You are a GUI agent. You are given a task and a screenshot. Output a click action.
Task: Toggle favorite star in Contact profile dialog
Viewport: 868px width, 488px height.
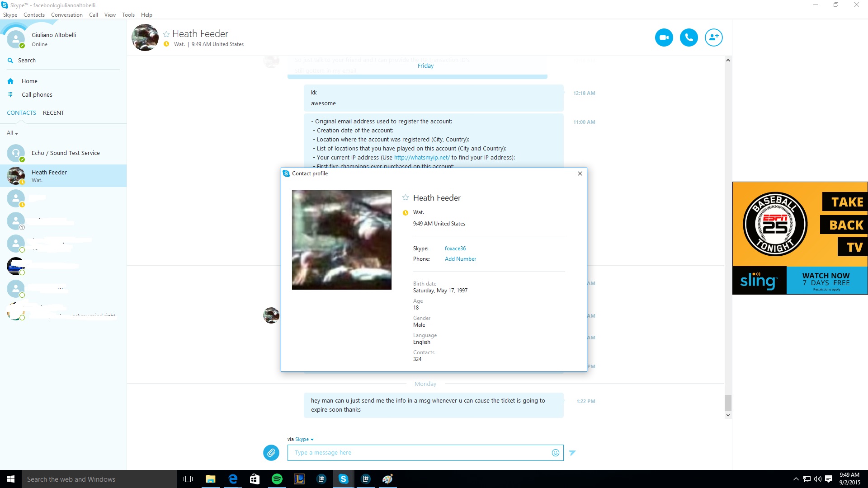[406, 197]
